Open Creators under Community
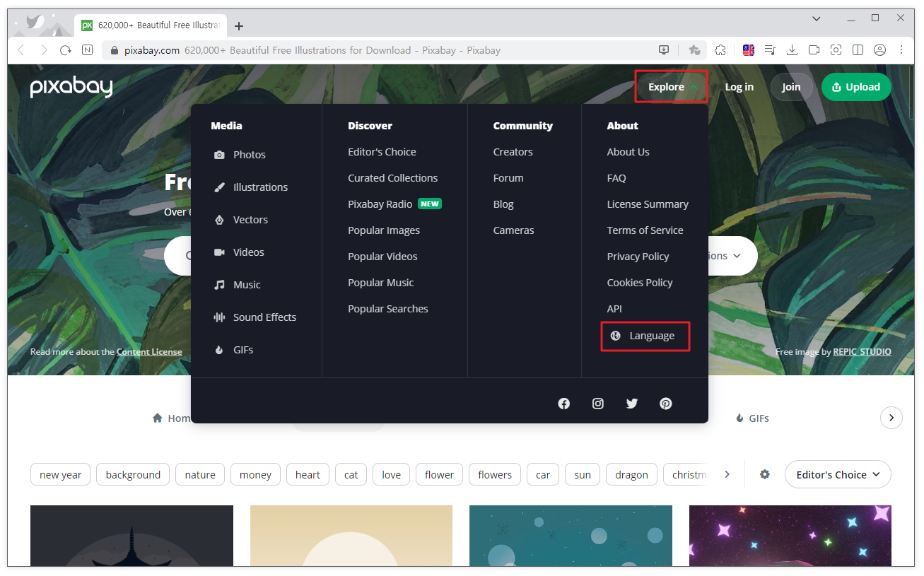The image size is (924, 576). (513, 152)
